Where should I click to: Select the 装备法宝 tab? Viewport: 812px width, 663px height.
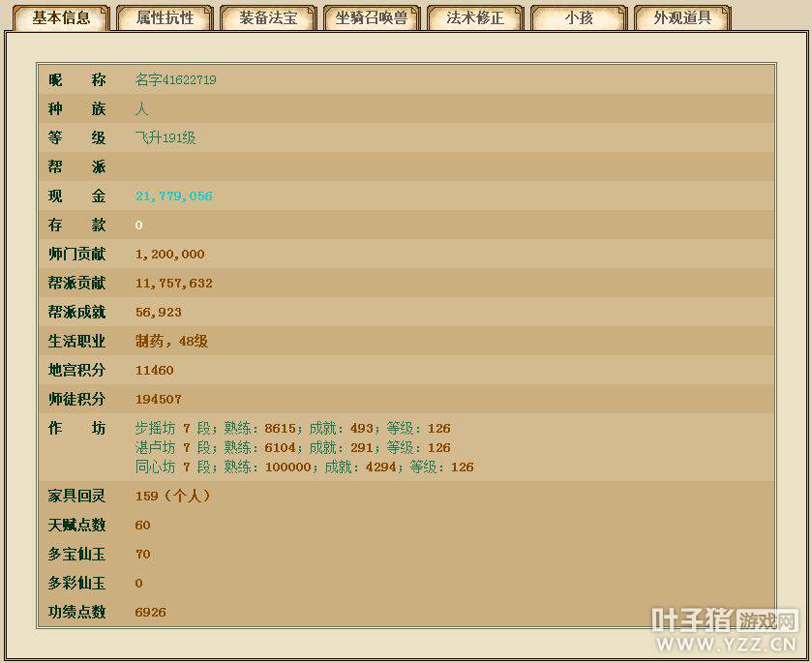click(x=268, y=17)
